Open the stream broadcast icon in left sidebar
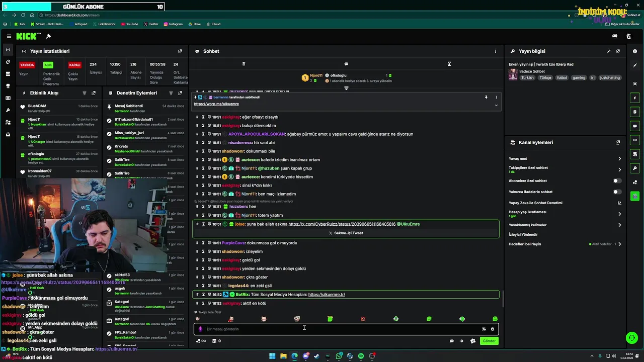644x362 pixels. tap(8, 50)
